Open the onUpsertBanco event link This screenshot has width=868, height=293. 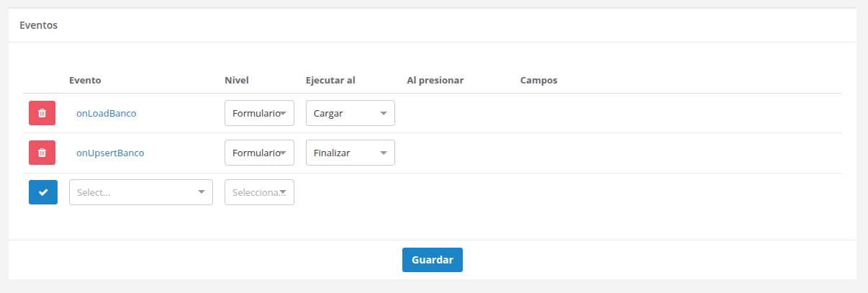click(110, 153)
